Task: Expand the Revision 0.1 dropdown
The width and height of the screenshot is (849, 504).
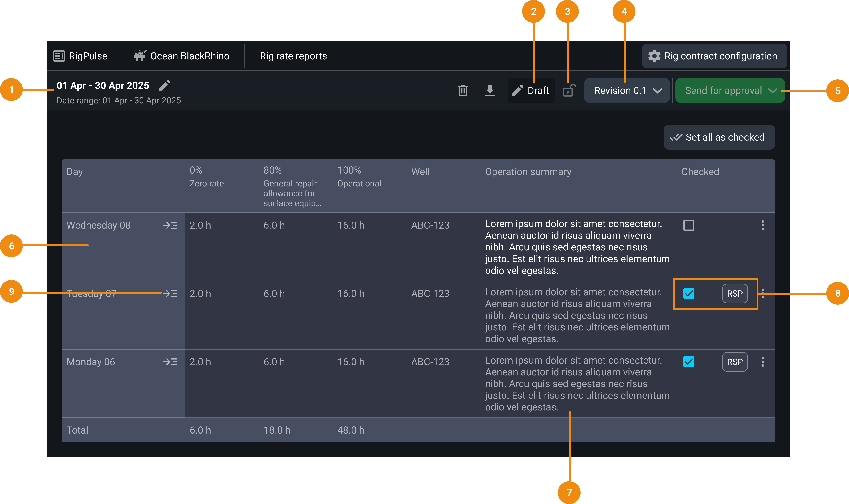Action: pyautogui.click(x=627, y=90)
